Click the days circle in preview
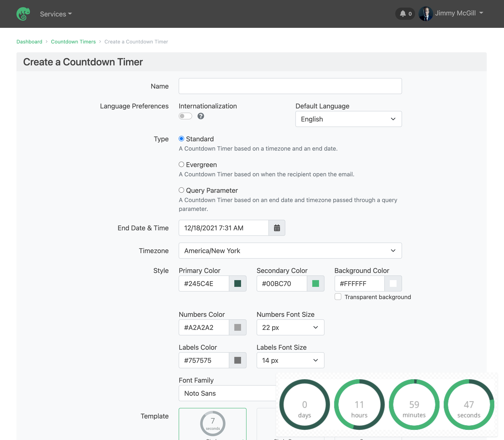Image resolution: width=504 pixels, height=440 pixels. click(305, 405)
